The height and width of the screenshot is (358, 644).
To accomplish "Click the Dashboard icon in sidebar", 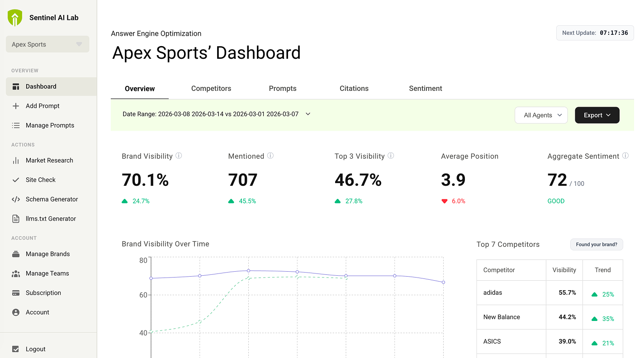I will [16, 86].
